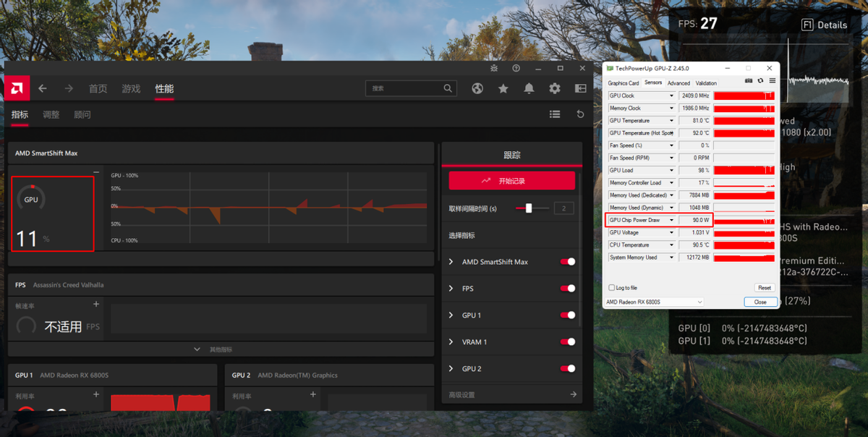
Task: Toggle AMD SmartShift Max tracking switch
Action: pos(568,262)
